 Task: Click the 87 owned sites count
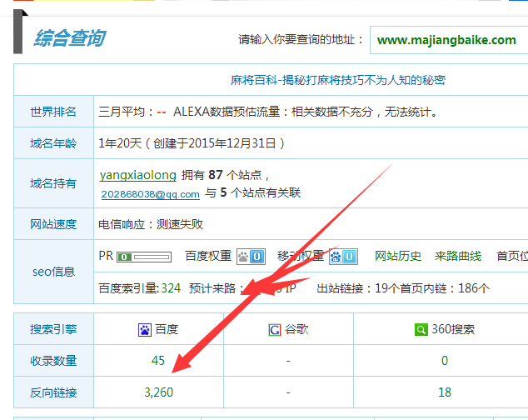pos(215,175)
